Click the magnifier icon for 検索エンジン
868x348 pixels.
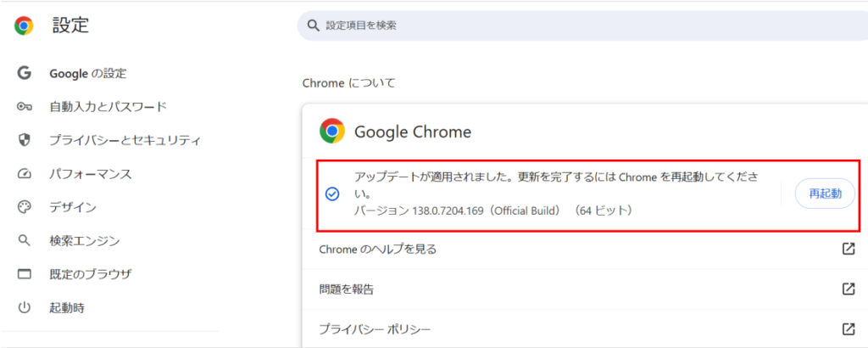tap(25, 241)
